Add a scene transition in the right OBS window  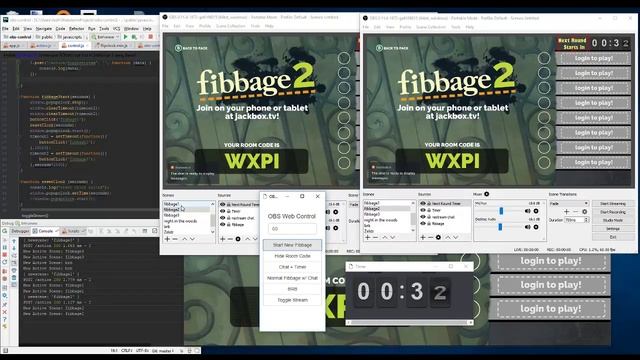click(x=567, y=212)
